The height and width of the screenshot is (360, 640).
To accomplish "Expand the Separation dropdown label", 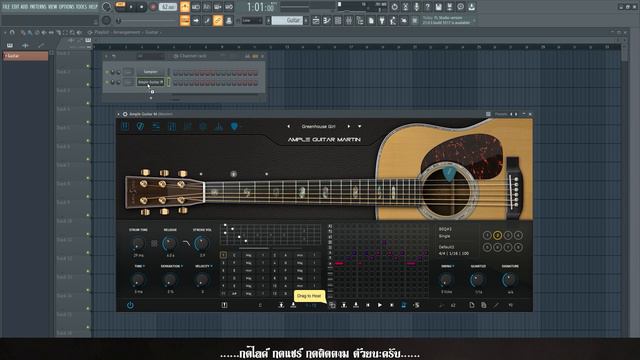I will (x=171, y=266).
